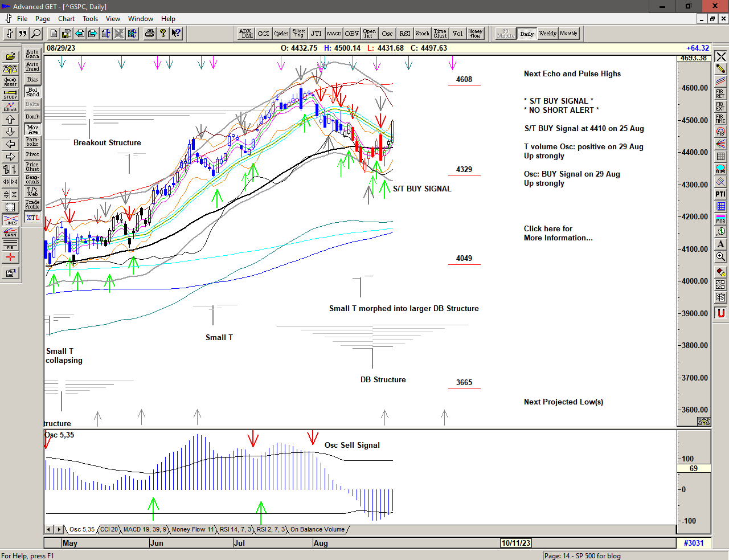Open the Chart menu
This screenshot has width=729, height=560.
point(66,19)
